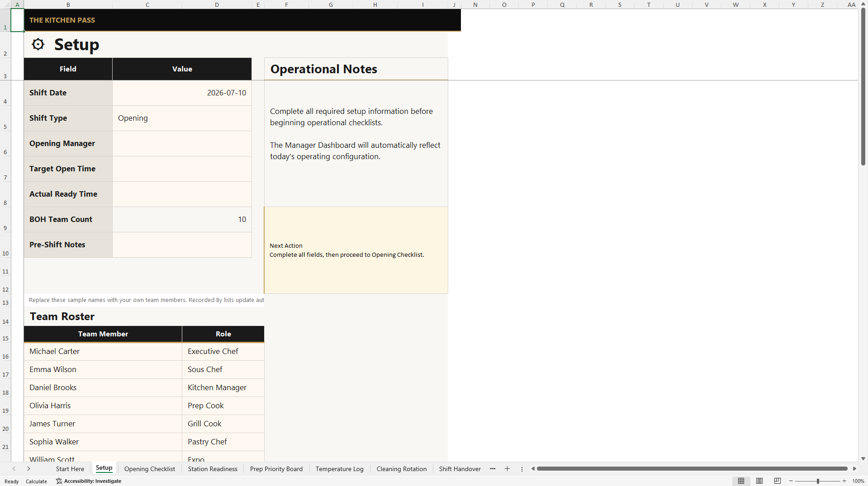Select cell 'Prep Cook'
Image resolution: width=868 pixels, height=486 pixels.
[x=223, y=406]
